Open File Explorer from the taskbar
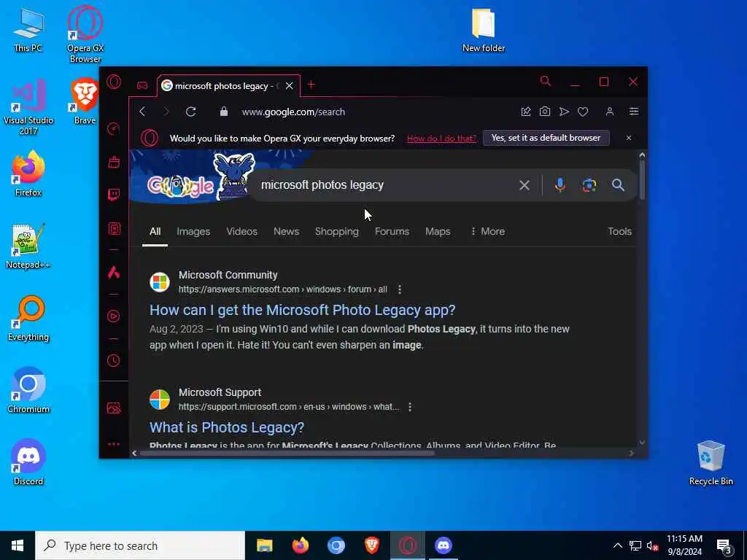 [x=264, y=545]
